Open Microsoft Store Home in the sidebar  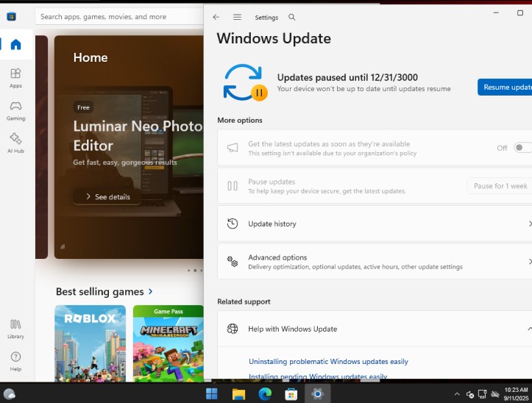(16, 44)
